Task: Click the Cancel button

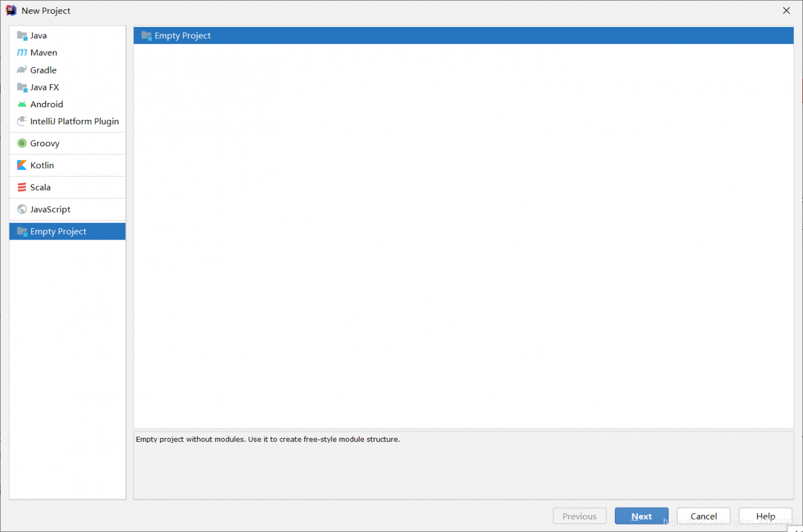Action: 703,516
